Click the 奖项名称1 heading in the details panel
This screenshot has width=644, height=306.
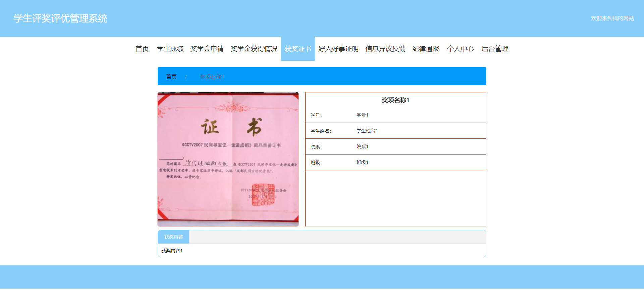click(395, 100)
